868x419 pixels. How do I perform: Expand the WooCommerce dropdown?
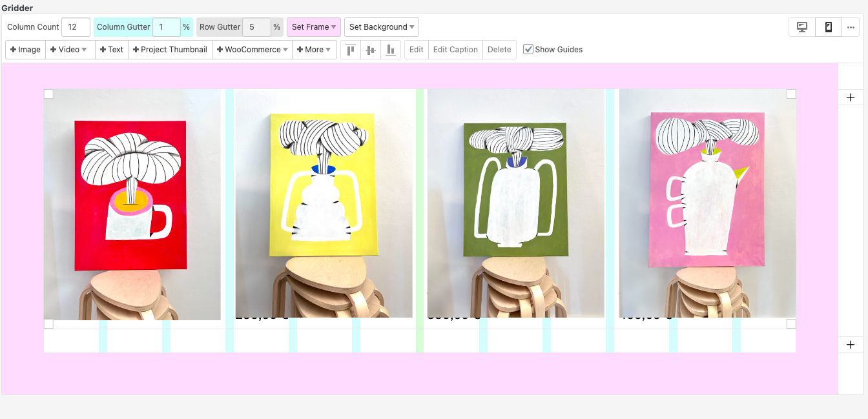(x=252, y=50)
